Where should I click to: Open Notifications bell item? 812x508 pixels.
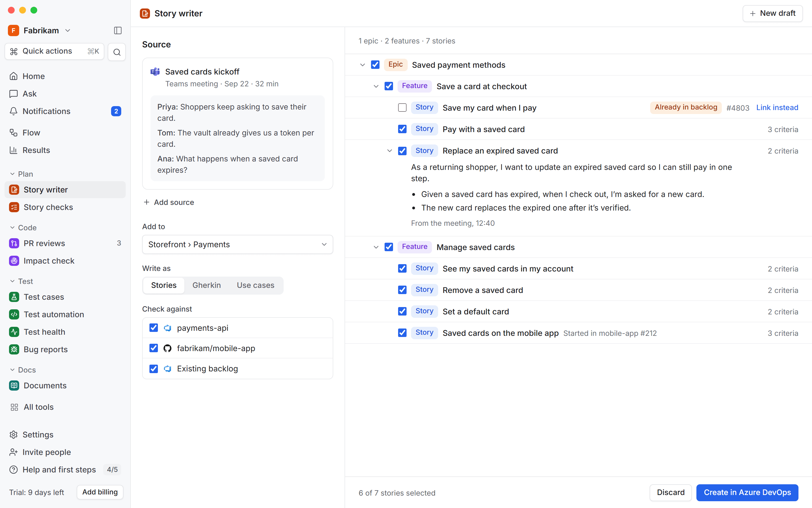click(x=65, y=111)
